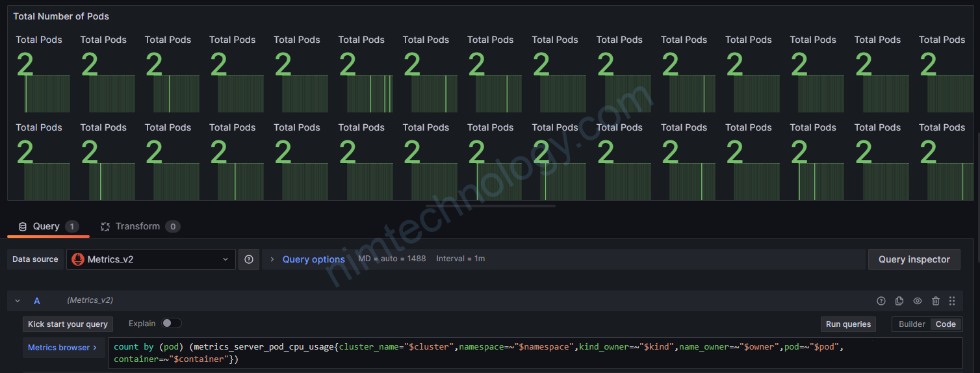The height and width of the screenshot is (373, 980).
Task: Click query A help icon
Action: point(881,301)
